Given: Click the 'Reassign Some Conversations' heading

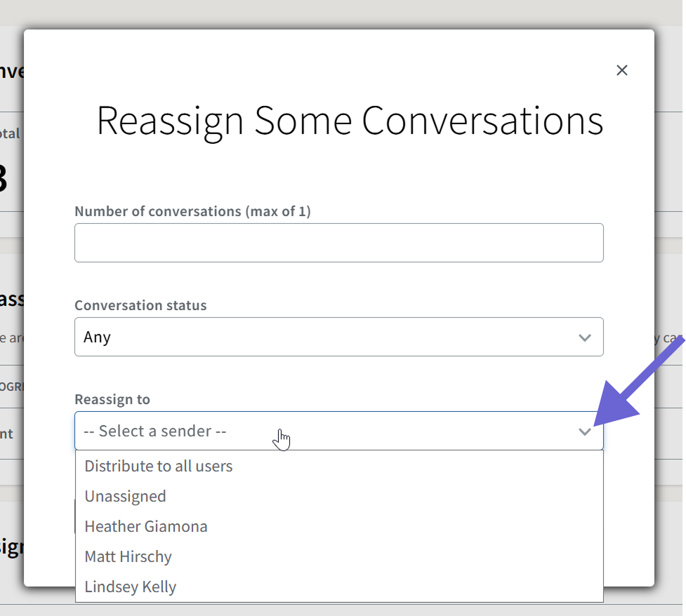Looking at the screenshot, I should [350, 122].
